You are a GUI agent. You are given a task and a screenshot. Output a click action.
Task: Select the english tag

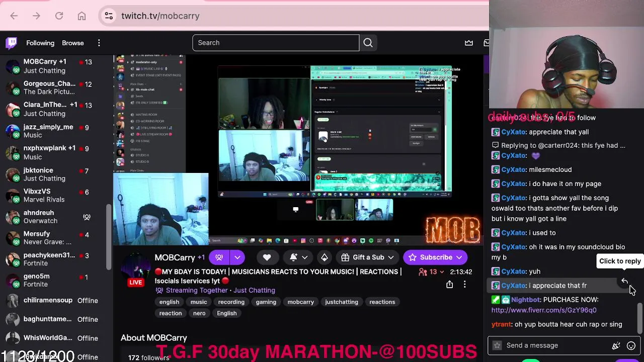point(169,302)
